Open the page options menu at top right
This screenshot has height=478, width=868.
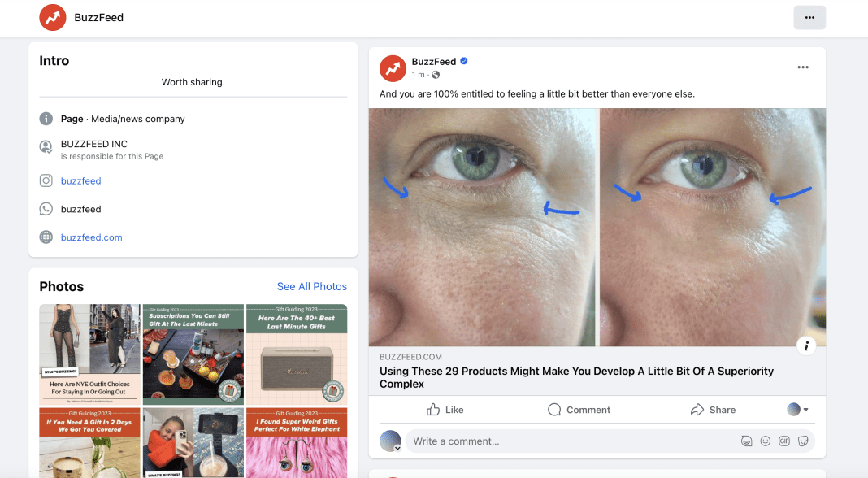click(809, 17)
